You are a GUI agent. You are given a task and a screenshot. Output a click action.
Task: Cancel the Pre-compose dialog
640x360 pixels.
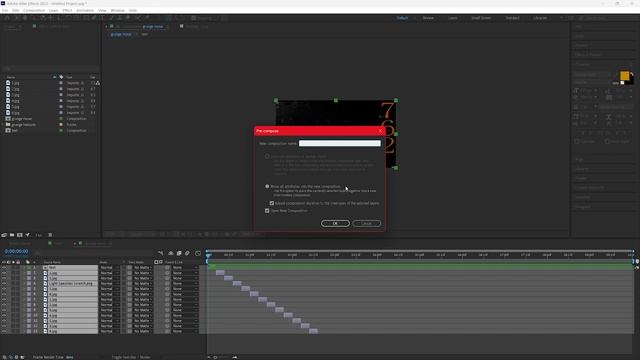pos(367,223)
